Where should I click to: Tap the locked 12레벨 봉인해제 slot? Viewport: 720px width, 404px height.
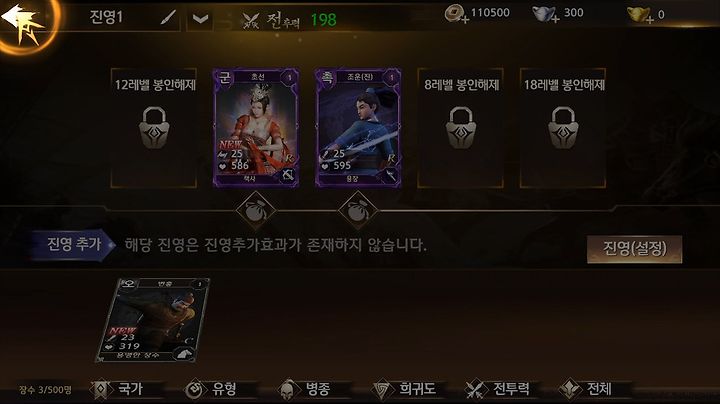coord(154,128)
